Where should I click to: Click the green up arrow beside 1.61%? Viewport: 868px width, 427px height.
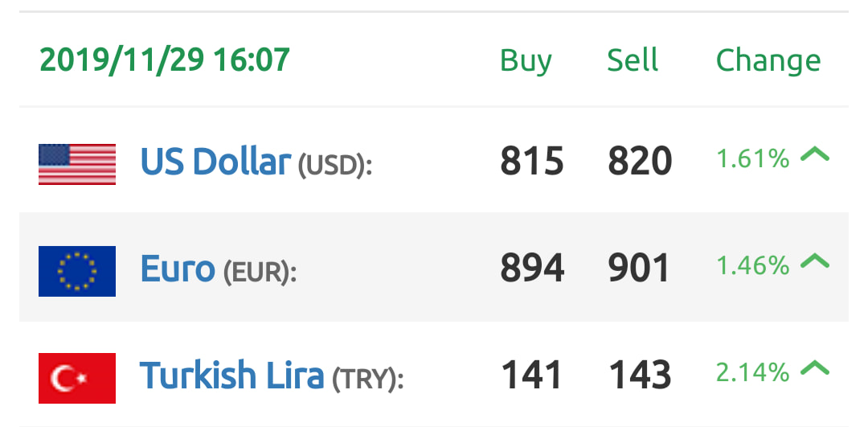[815, 154]
